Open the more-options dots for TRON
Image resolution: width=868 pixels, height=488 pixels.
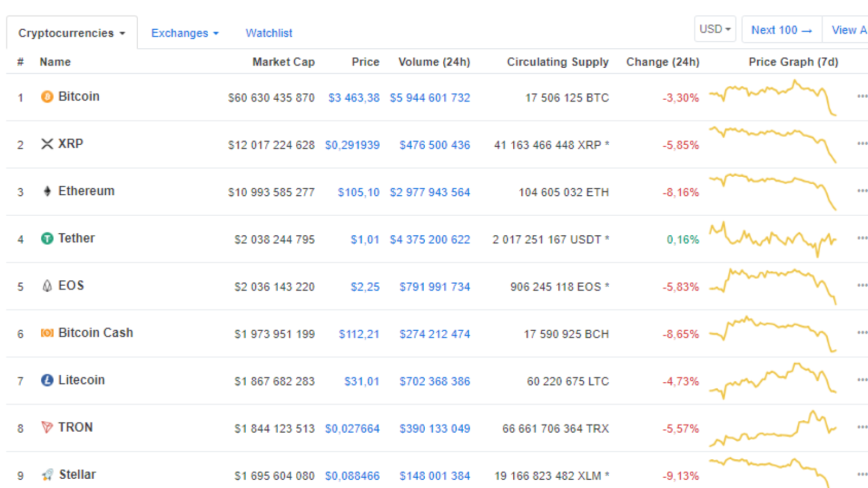pyautogui.click(x=862, y=427)
